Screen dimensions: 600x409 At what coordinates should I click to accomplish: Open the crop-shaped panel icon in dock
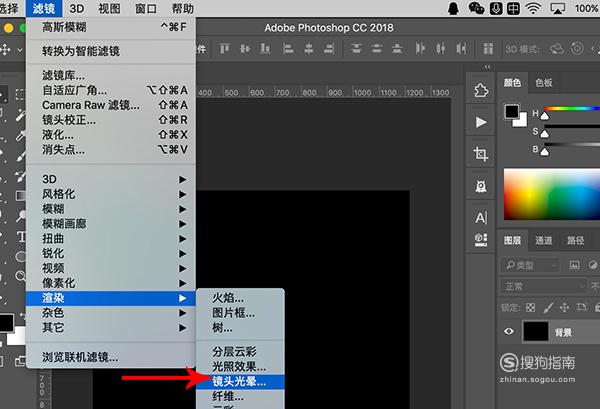pyautogui.click(x=481, y=154)
